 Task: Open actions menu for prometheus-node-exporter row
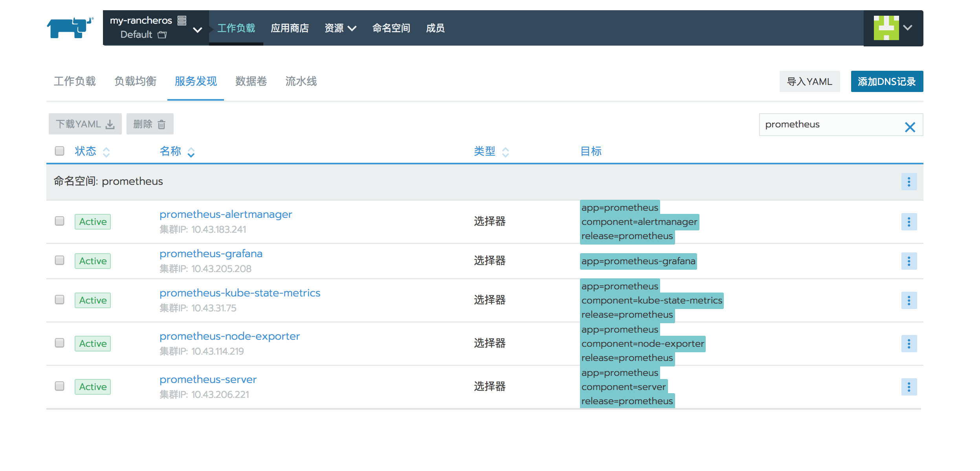908,344
